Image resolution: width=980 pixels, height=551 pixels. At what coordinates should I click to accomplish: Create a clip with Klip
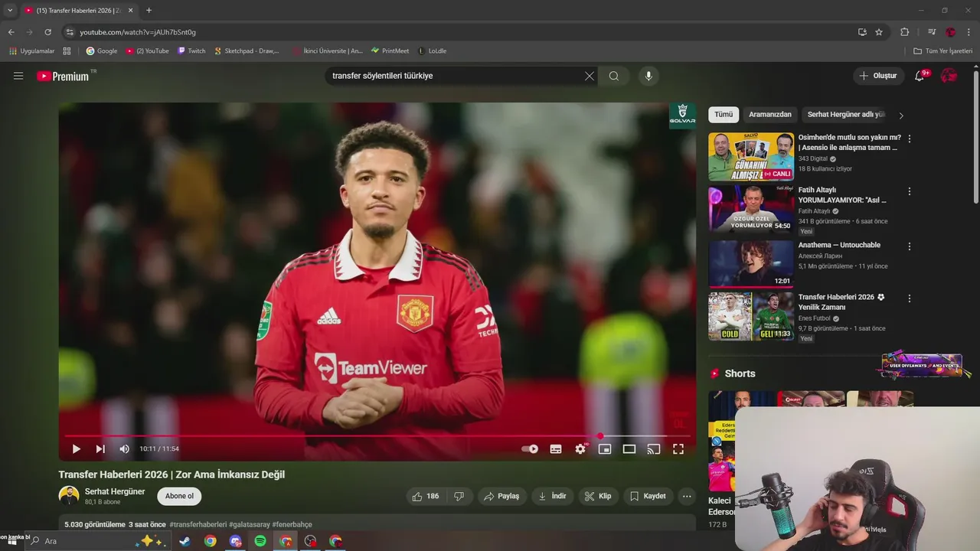(x=598, y=496)
